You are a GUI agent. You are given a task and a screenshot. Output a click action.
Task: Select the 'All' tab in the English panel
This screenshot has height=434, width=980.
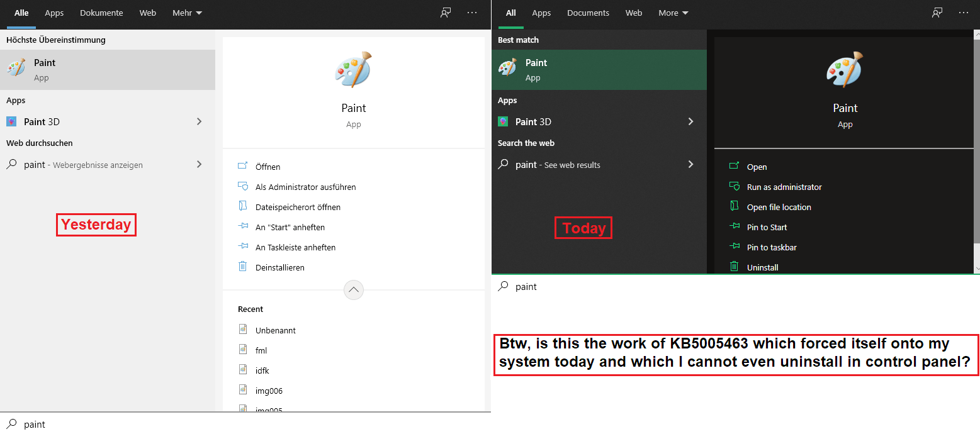tap(511, 13)
